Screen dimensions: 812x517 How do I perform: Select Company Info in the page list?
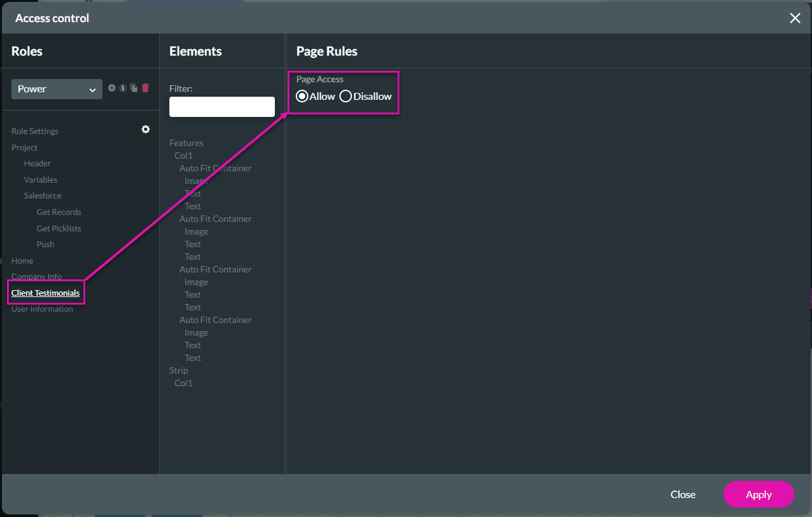pyautogui.click(x=36, y=276)
